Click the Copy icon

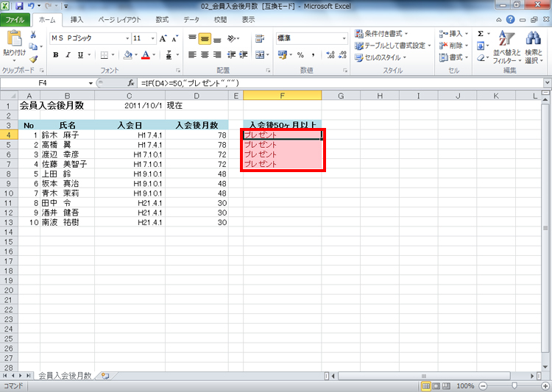click(33, 46)
